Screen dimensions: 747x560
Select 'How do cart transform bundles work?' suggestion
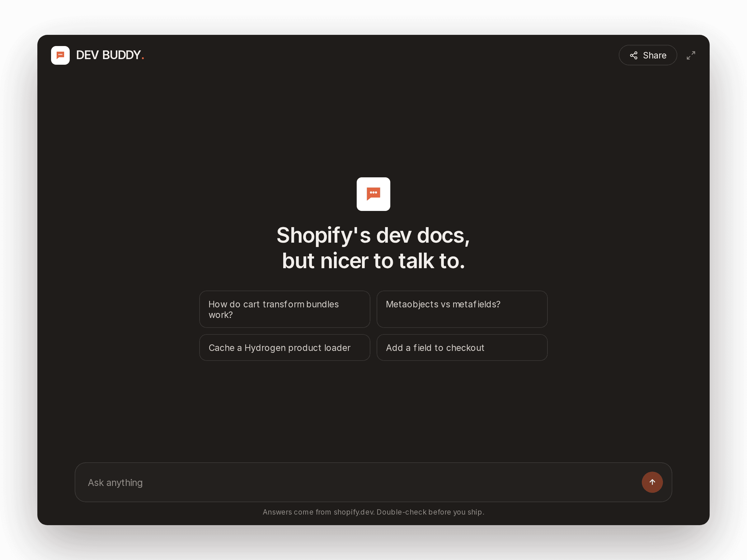tap(285, 309)
